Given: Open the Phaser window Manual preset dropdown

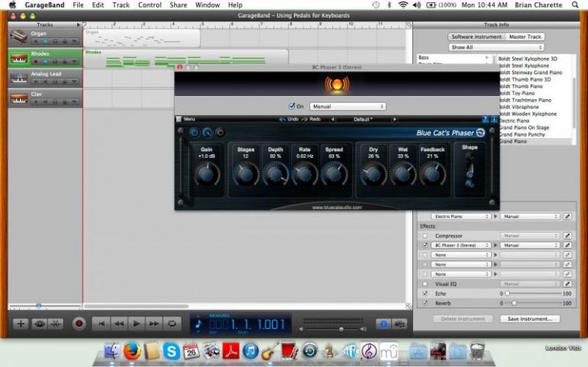Looking at the screenshot, I should click(x=347, y=107).
